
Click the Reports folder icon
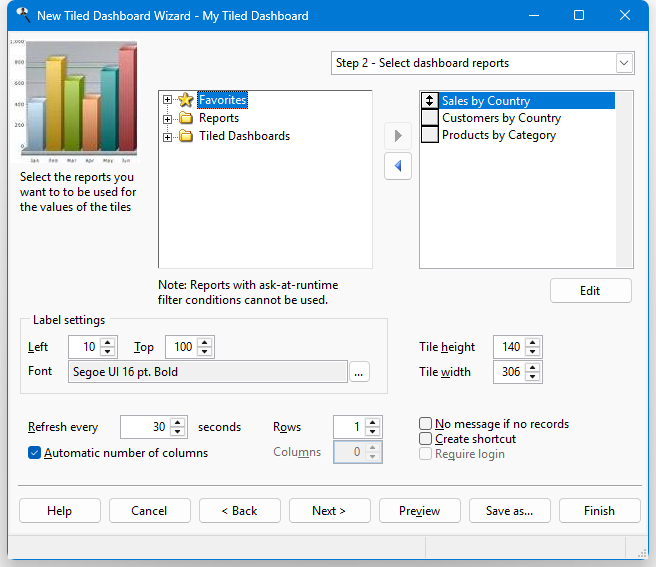(185, 118)
